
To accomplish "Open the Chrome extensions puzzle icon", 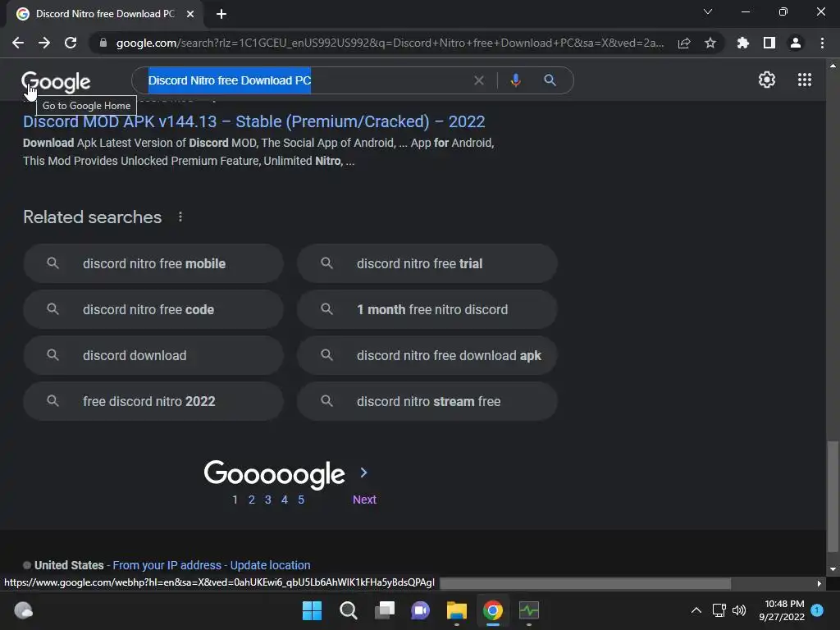I will (743, 43).
